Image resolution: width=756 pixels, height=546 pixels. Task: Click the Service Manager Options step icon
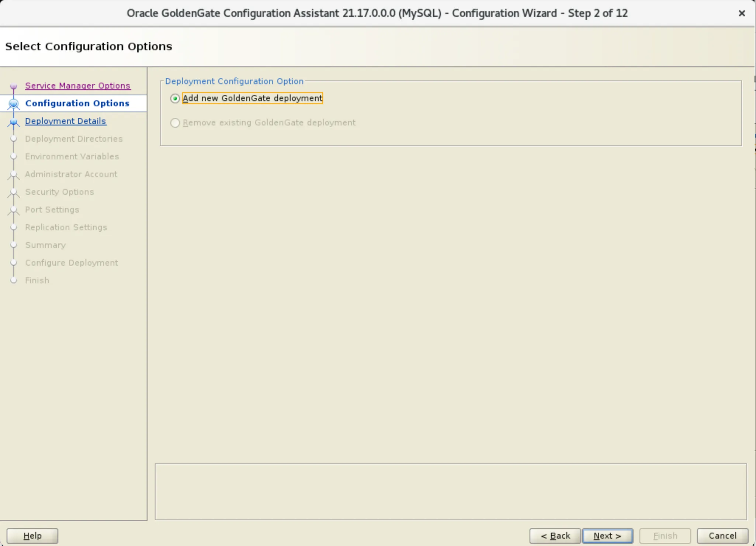click(14, 86)
